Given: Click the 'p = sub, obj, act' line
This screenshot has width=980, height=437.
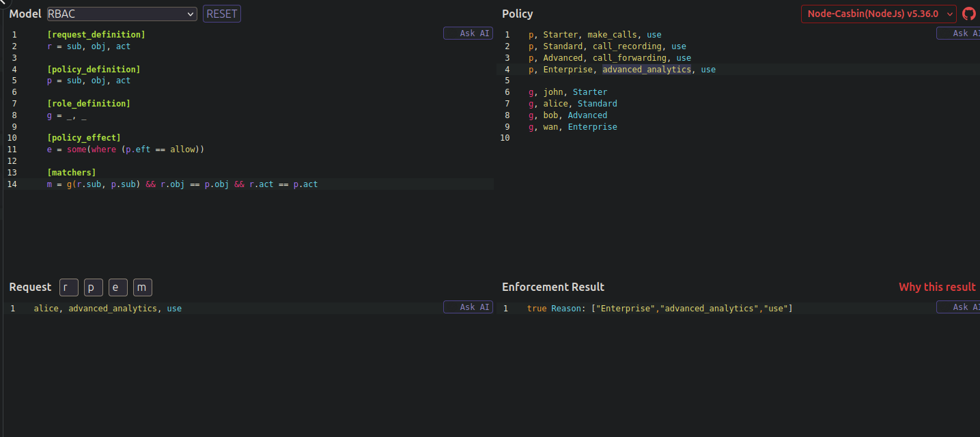Looking at the screenshot, I should 89,81.
